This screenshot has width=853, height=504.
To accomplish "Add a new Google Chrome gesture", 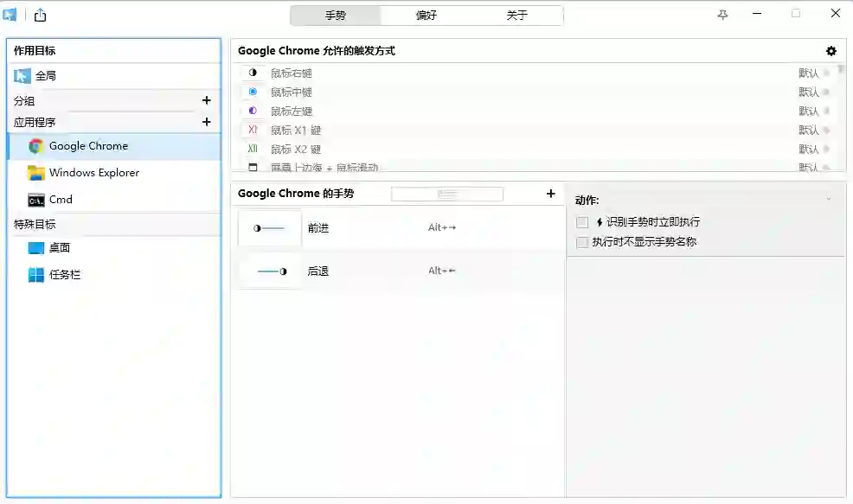I will [550, 194].
